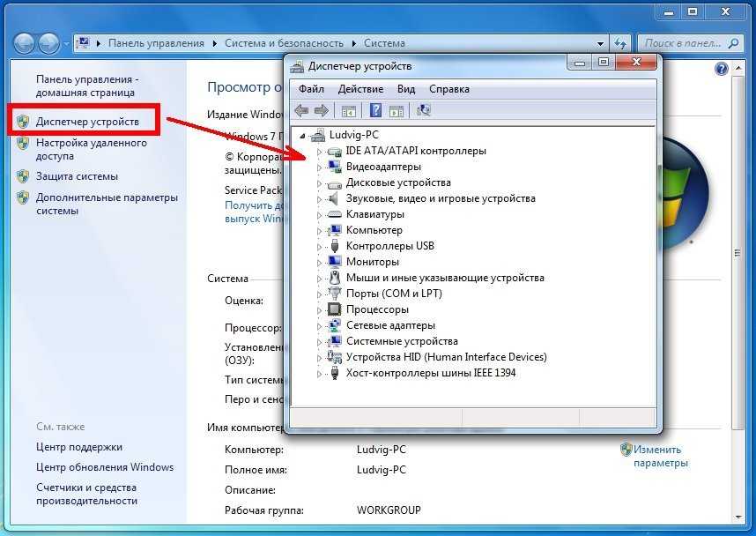Open the address bar history dropdown arrow

(600, 43)
